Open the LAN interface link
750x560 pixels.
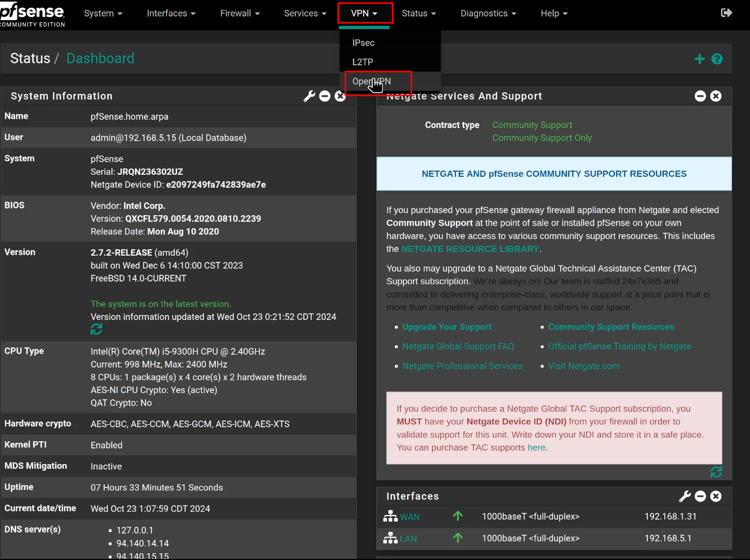pos(408,539)
